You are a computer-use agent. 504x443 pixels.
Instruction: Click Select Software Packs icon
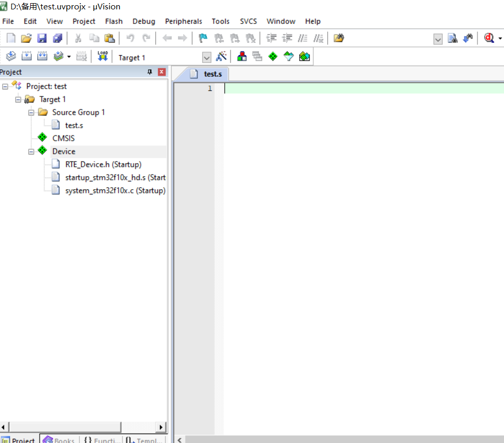tap(289, 56)
